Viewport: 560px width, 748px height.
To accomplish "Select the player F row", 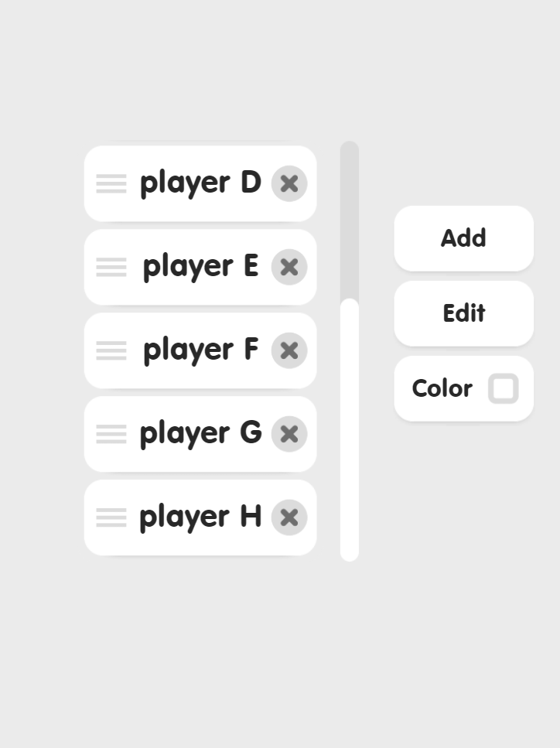I will click(200, 350).
